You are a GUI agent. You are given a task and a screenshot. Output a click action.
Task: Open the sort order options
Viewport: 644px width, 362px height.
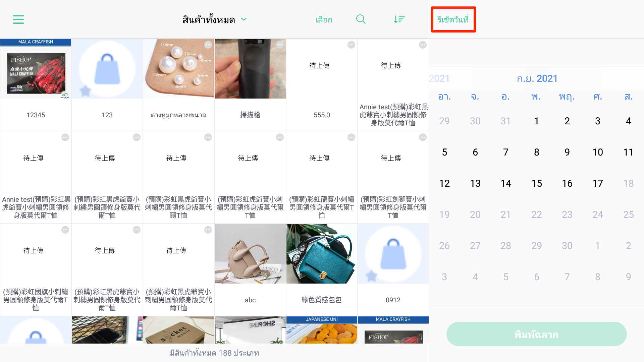pyautogui.click(x=399, y=19)
